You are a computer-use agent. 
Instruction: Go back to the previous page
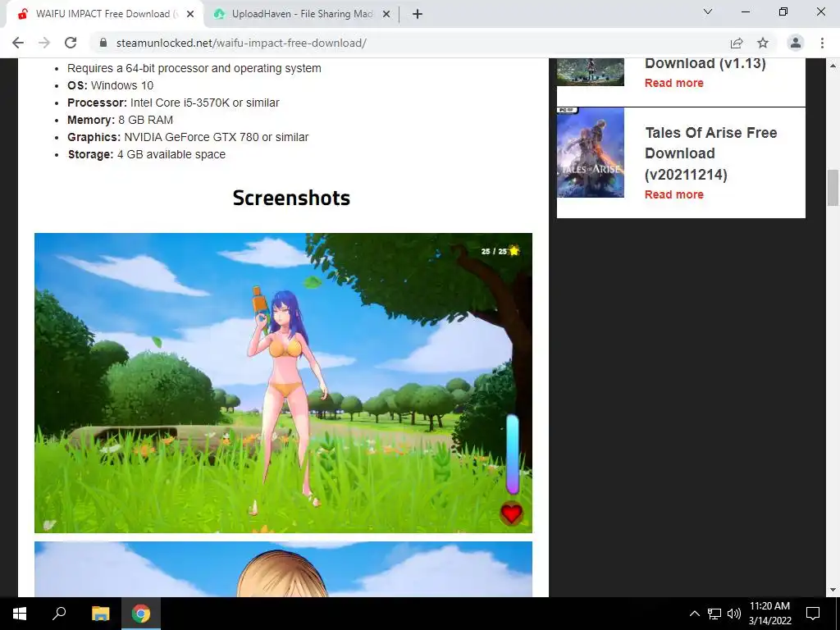[x=18, y=43]
